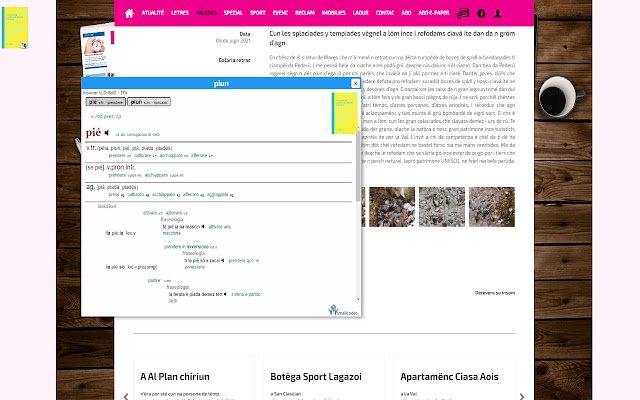
Task: Follow the 'acchiappare' translation link
Action: pyautogui.click(x=171, y=156)
